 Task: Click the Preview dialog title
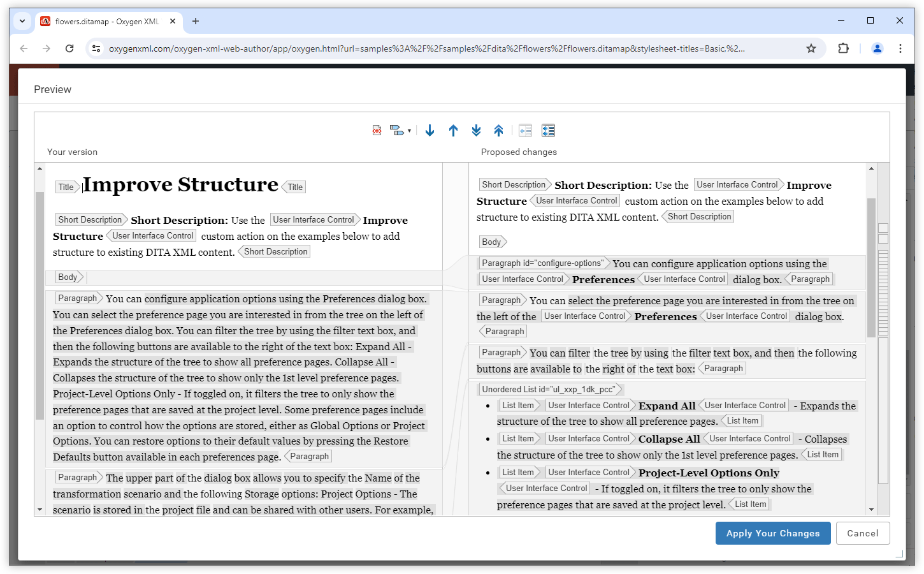tap(52, 89)
